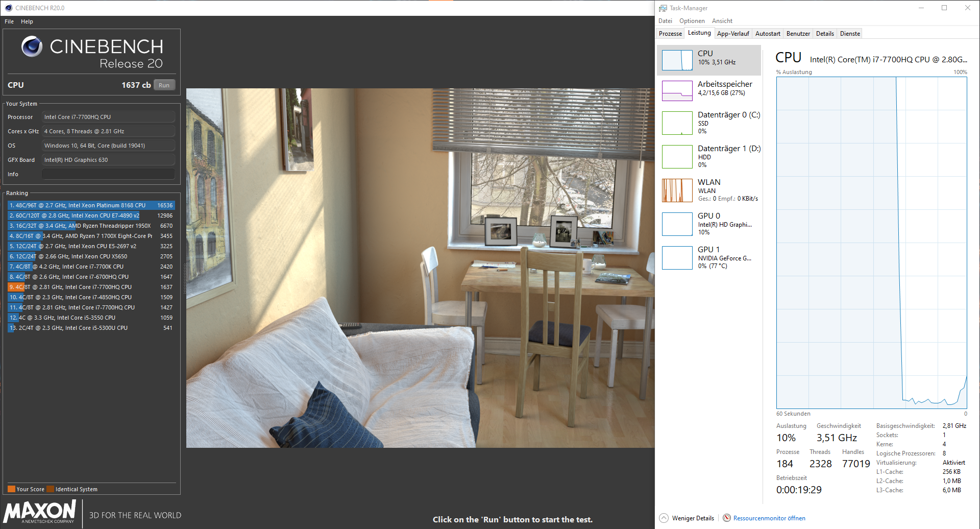980x529 pixels.
Task: Click the Threads count 2328
Action: pos(821,464)
